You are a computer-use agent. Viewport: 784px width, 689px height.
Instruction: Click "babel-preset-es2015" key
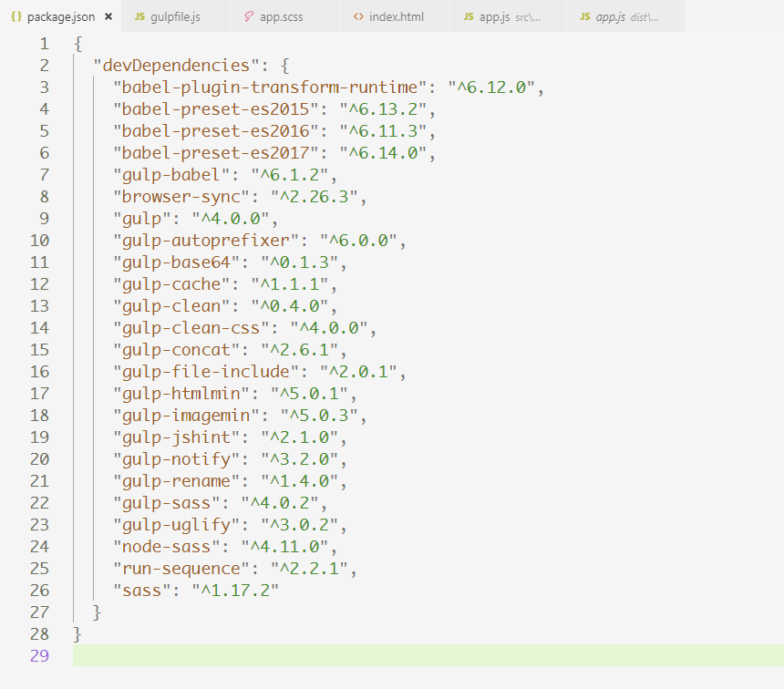click(216, 109)
